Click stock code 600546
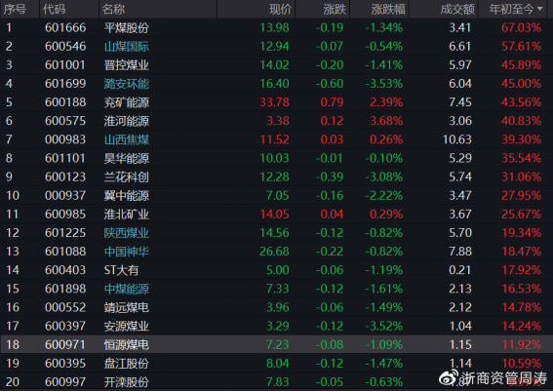 (x=65, y=47)
